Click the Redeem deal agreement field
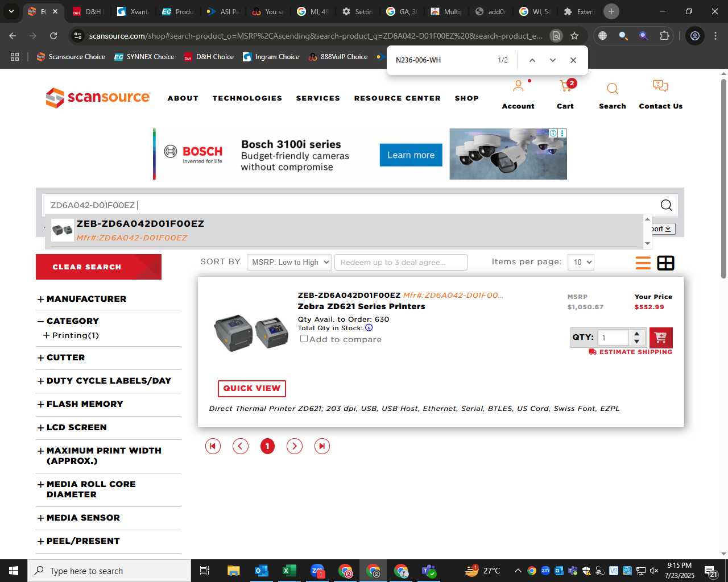This screenshot has width=728, height=582. tap(401, 262)
